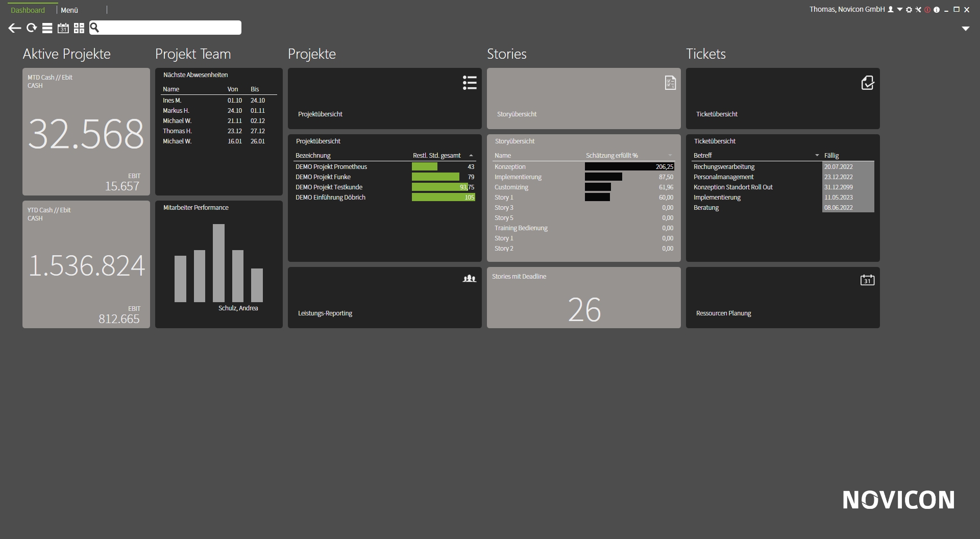Select absence row for Markus H.

(219, 111)
